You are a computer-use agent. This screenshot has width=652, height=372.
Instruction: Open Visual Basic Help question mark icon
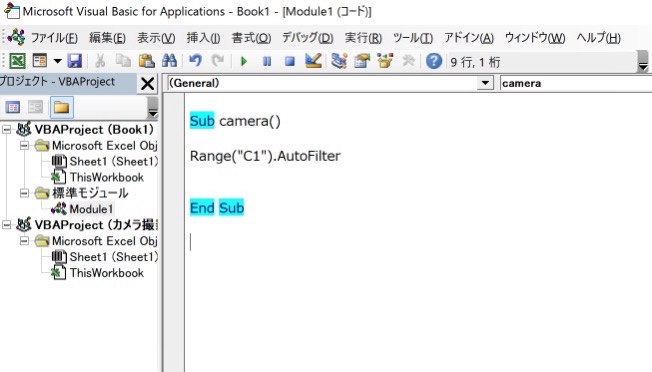click(x=434, y=62)
